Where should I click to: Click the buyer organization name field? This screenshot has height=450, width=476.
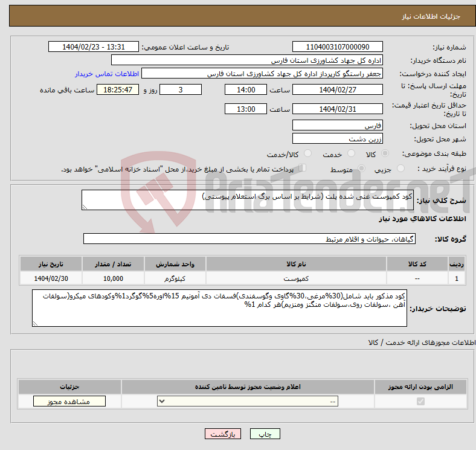[x=247, y=60]
